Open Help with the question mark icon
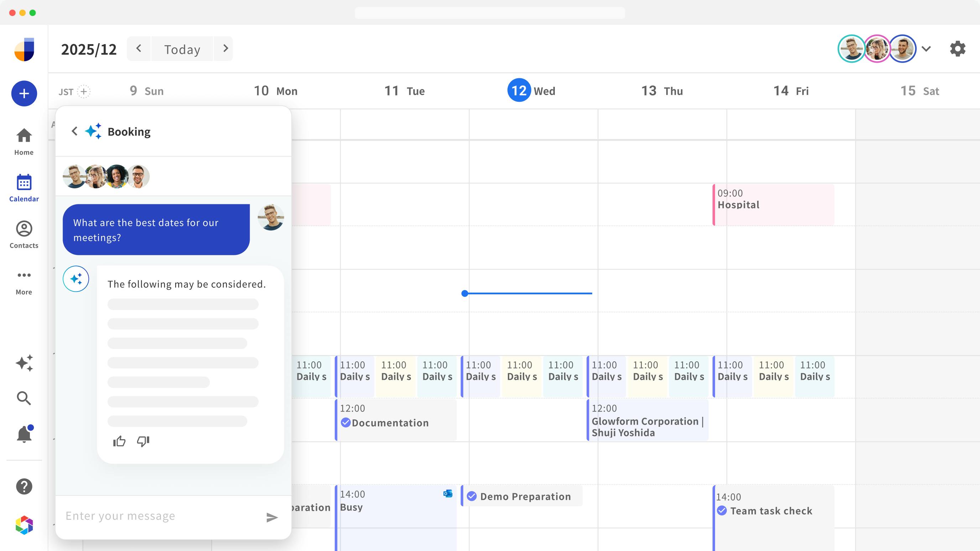The height and width of the screenshot is (551, 980). pyautogui.click(x=24, y=486)
